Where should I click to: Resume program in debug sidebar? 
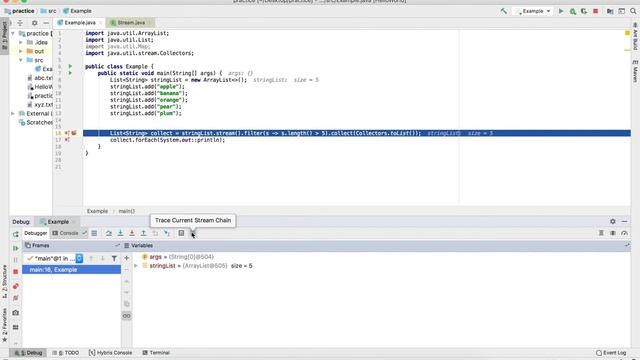tap(16, 248)
